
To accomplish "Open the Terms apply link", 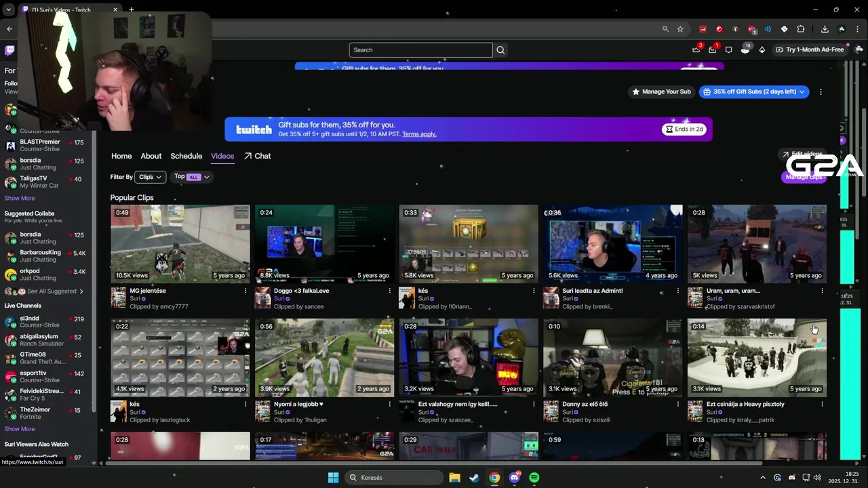I will pyautogui.click(x=419, y=134).
